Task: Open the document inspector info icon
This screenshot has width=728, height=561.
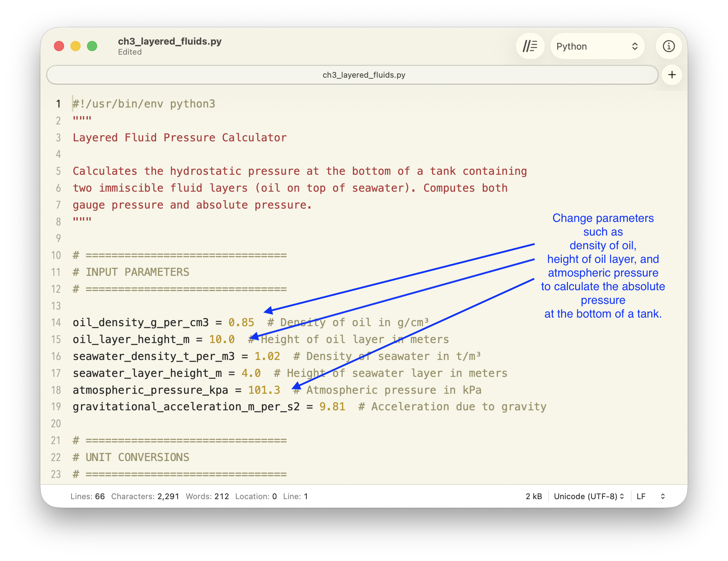Action: pos(669,46)
